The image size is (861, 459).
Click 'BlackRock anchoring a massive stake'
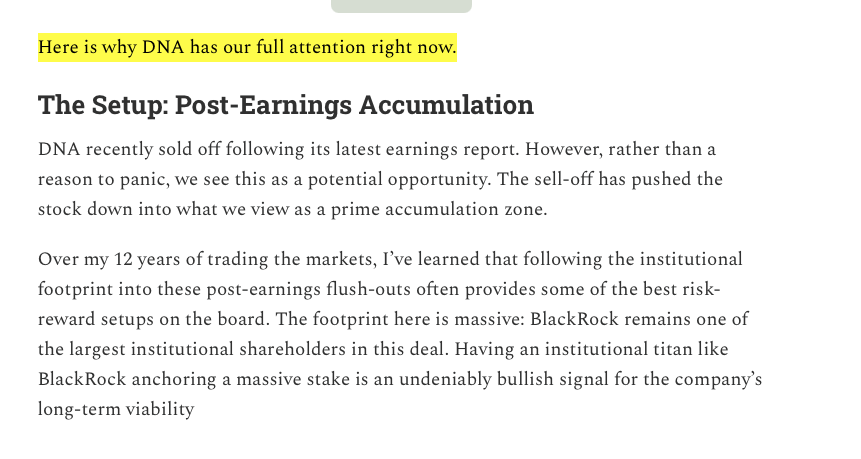point(194,379)
